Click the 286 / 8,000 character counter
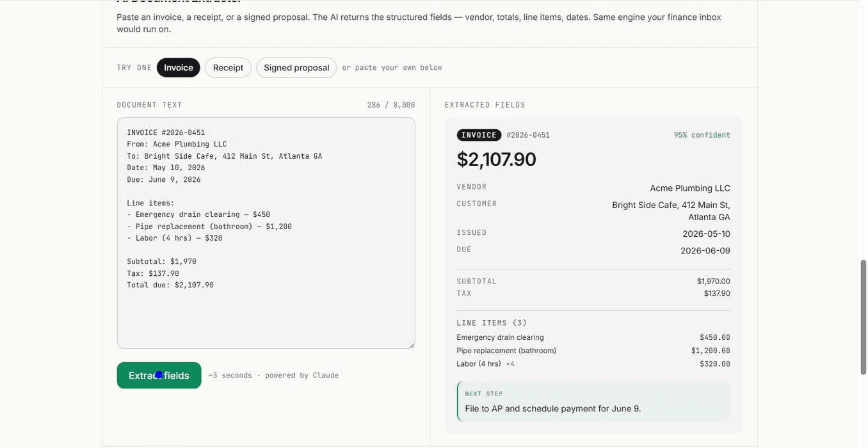The width and height of the screenshot is (868, 448). (391, 105)
